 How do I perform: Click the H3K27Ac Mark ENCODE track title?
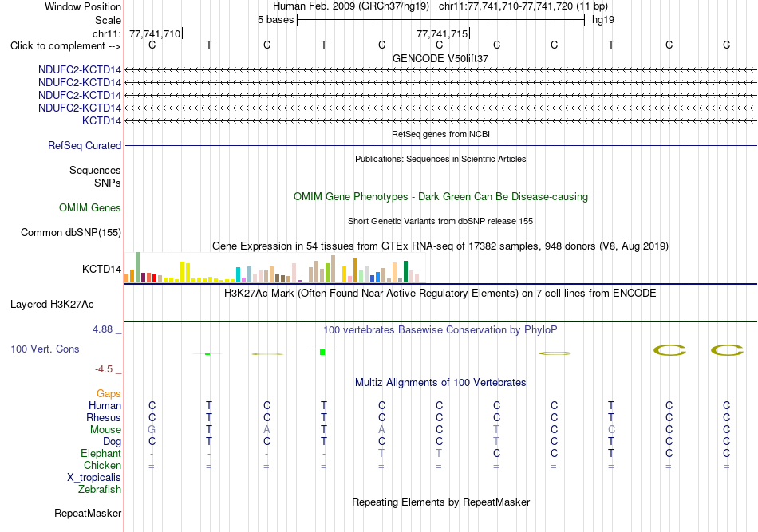(x=440, y=294)
